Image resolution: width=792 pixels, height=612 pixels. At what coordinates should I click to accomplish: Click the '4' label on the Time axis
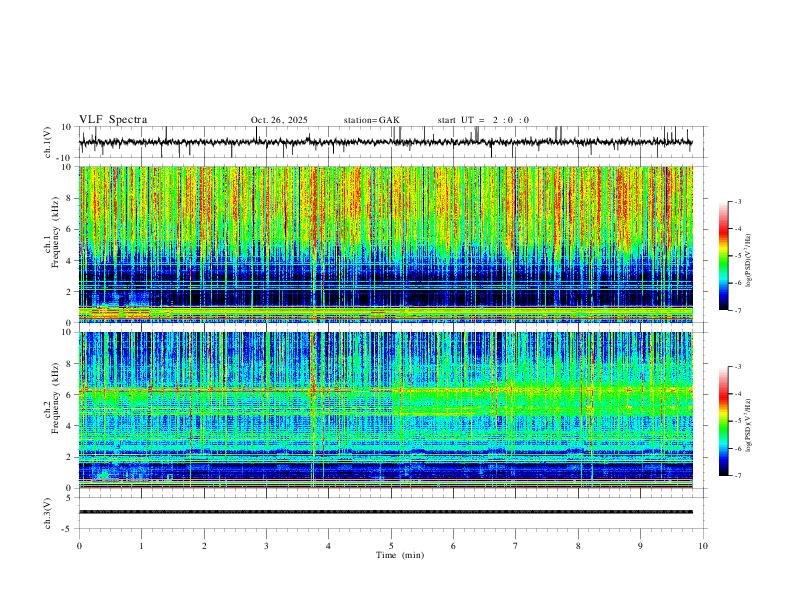coord(328,546)
